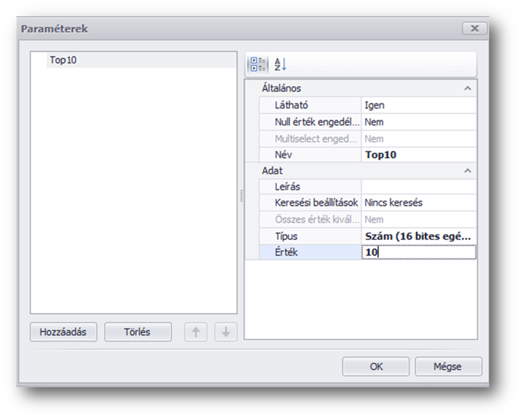This screenshot has width=522, height=420.
Task: Click Hozzáadás to add a parameter
Action: (x=64, y=331)
